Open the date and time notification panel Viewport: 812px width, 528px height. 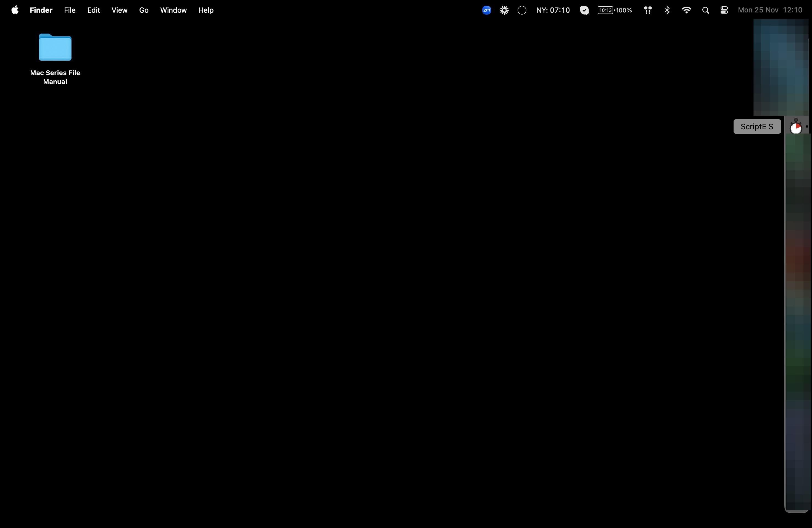click(x=770, y=10)
